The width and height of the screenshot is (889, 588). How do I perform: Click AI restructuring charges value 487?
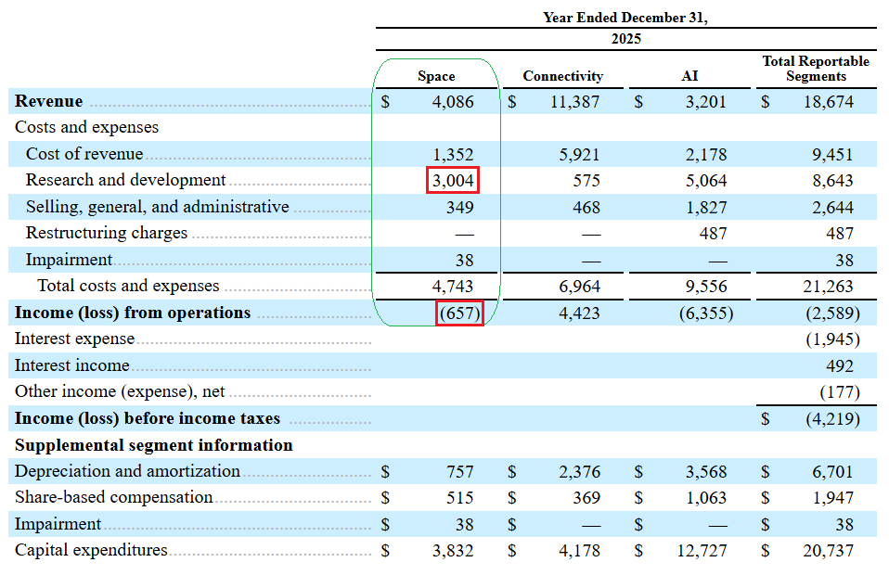tap(713, 234)
